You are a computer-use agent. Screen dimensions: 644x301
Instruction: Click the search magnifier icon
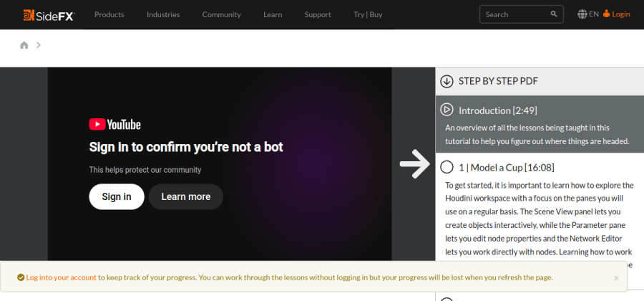pyautogui.click(x=554, y=14)
